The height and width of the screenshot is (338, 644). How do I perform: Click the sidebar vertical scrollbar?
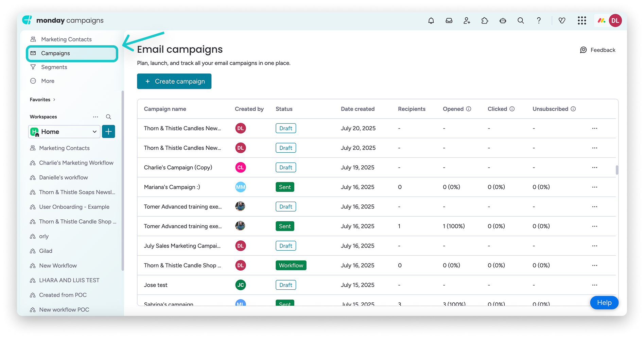coord(123,180)
